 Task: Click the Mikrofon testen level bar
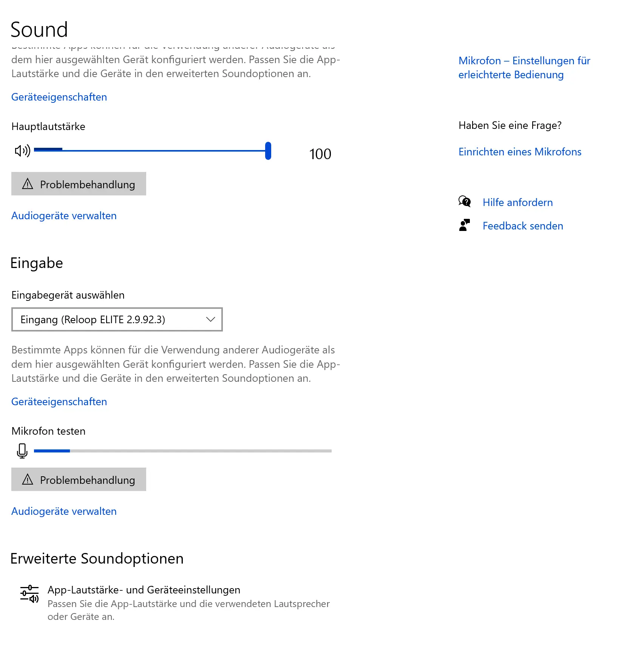click(182, 451)
